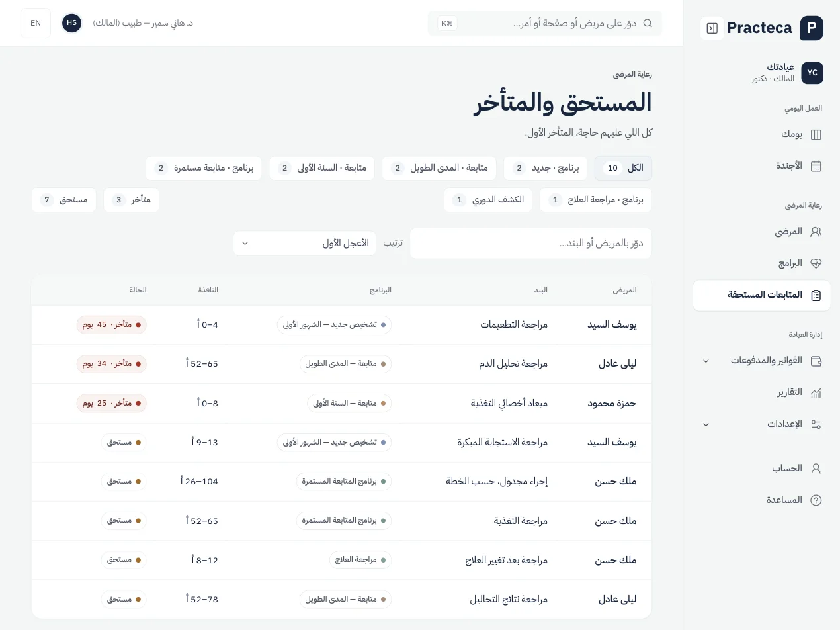Click the الحالة column header

tap(138, 290)
